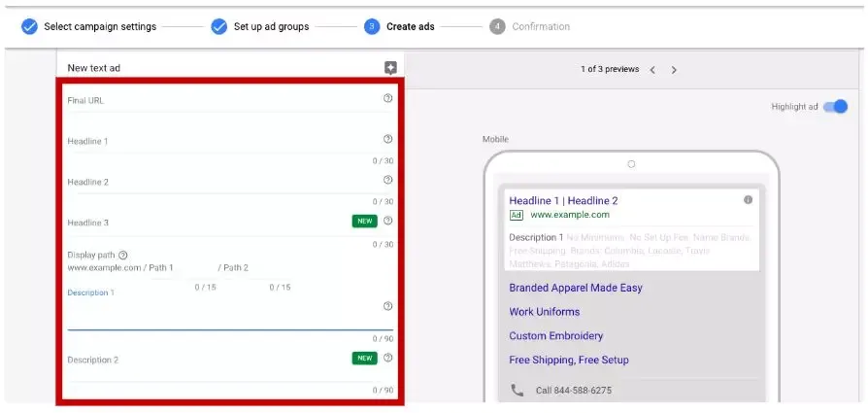The height and width of the screenshot is (413, 868).
Task: Open help icon for Headline 2
Action: pyautogui.click(x=387, y=180)
